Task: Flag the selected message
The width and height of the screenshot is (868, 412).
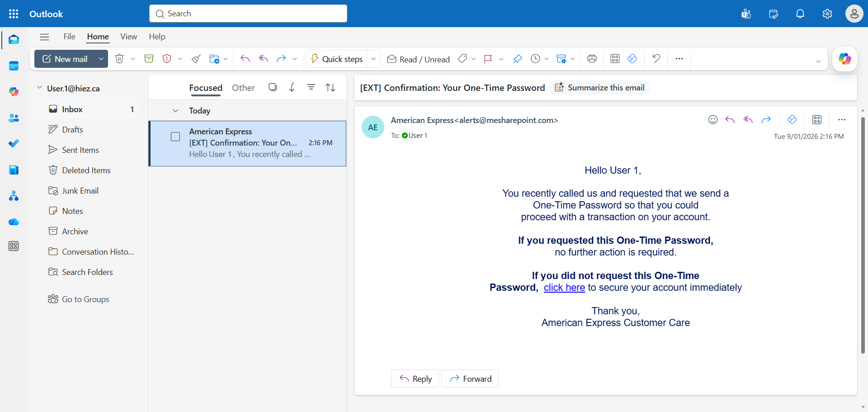Action: (x=488, y=59)
